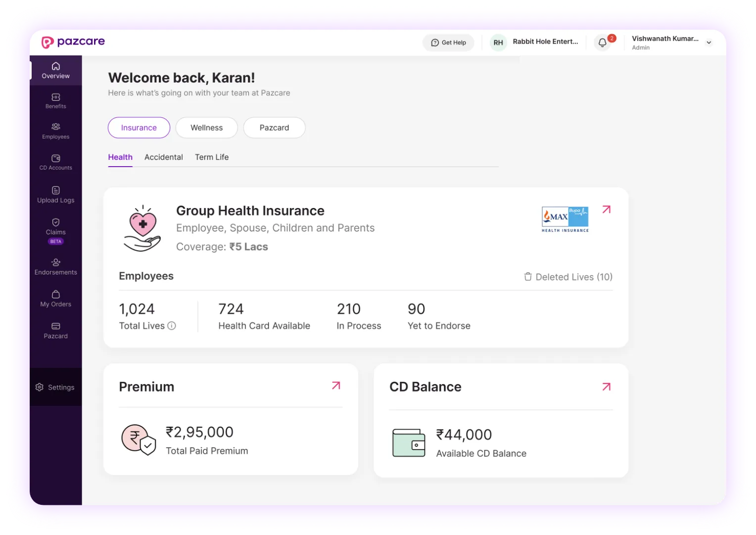Expand the CD Balance card via arrow

[606, 386]
